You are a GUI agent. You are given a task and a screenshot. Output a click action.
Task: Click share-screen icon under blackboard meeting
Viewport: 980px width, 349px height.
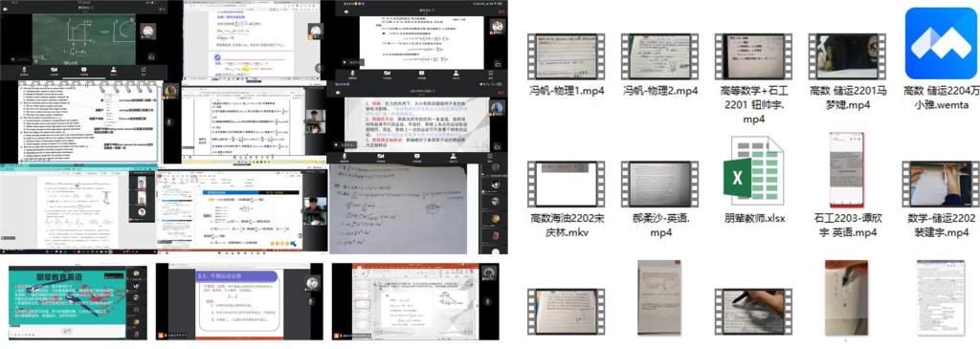pos(84,71)
